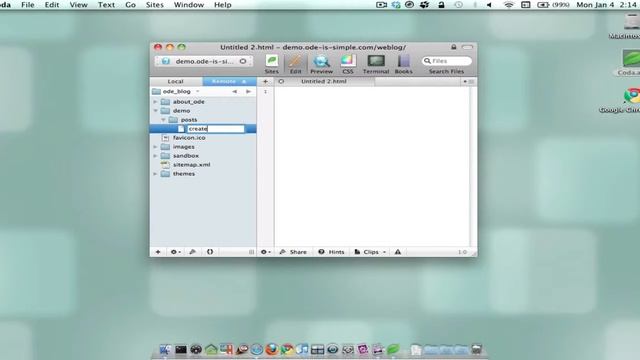Open the Hints button
Image resolution: width=640 pixels, height=360 pixels.
click(x=331, y=252)
